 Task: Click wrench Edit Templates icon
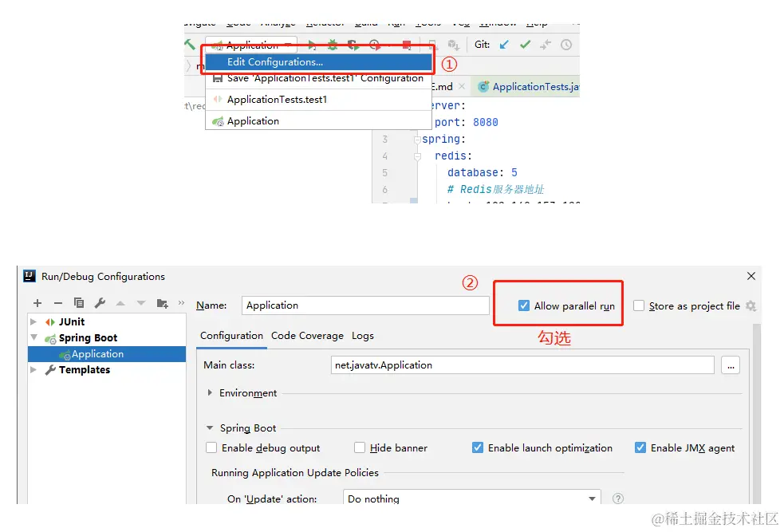tap(100, 303)
